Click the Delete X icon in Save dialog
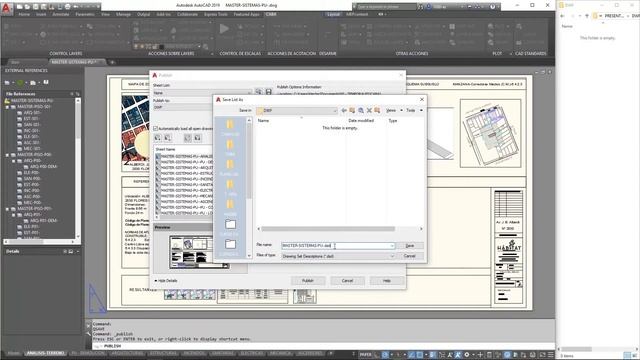The image size is (640, 360). point(369,110)
